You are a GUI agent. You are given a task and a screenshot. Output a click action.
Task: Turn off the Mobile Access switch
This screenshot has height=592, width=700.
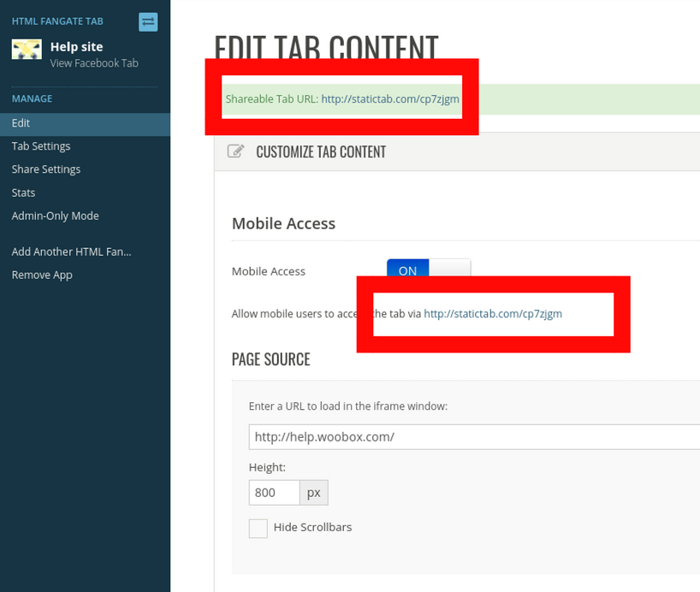pos(429,270)
